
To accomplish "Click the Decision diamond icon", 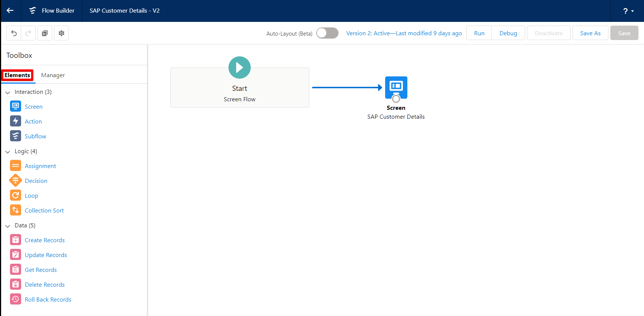I will (x=16, y=181).
